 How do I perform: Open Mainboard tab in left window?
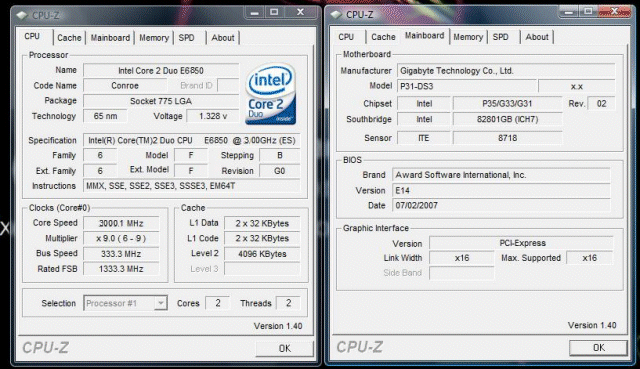pos(110,38)
